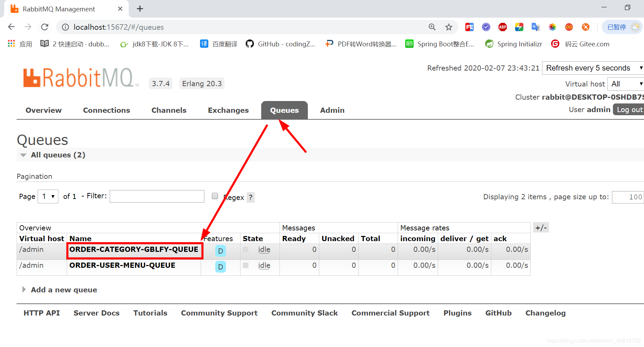Open the regex help question mark
The width and height of the screenshot is (644, 347).
click(250, 198)
